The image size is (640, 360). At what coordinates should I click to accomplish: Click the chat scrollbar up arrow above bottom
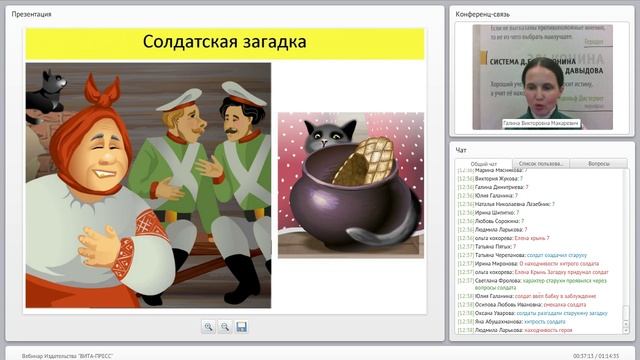[x=626, y=324]
